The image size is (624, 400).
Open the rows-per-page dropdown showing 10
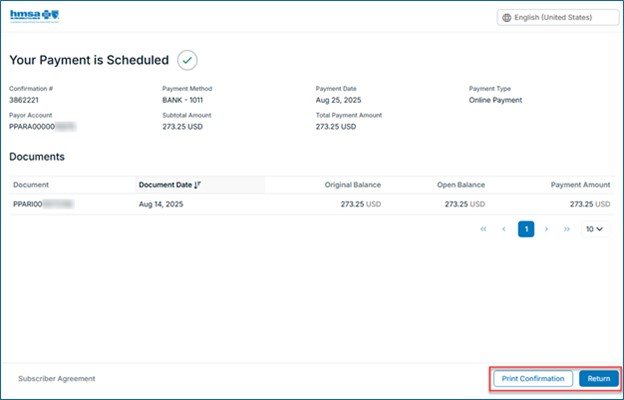click(595, 229)
